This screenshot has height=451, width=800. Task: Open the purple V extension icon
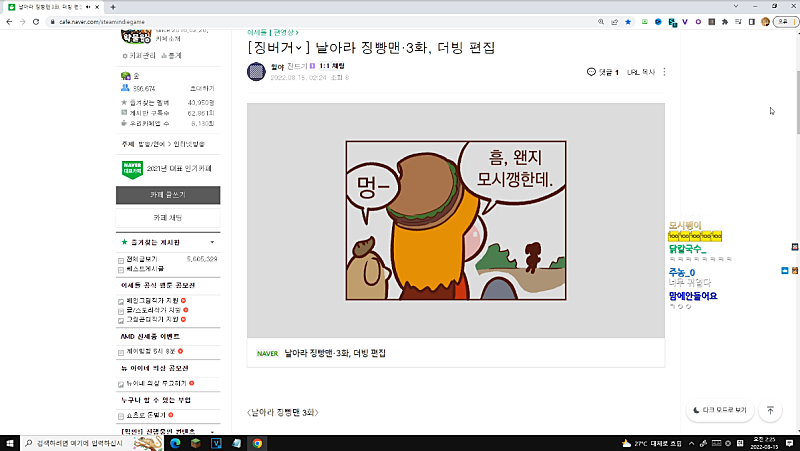pos(685,22)
